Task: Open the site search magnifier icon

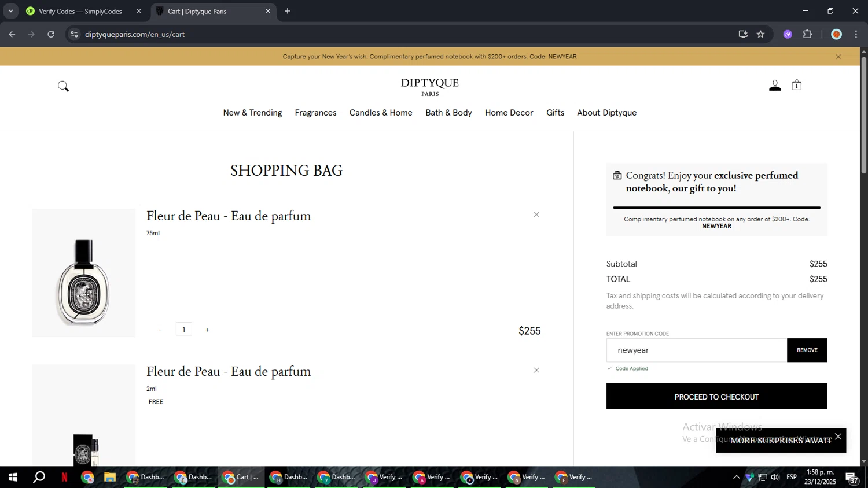Action: click(x=63, y=86)
